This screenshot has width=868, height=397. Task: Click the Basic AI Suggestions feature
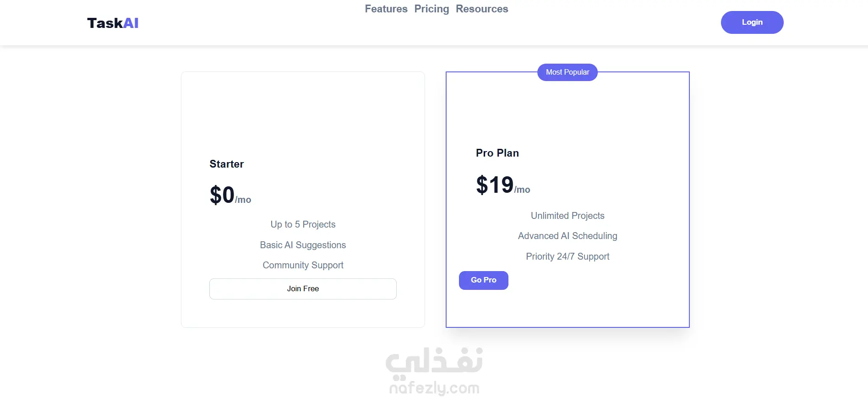303,245
